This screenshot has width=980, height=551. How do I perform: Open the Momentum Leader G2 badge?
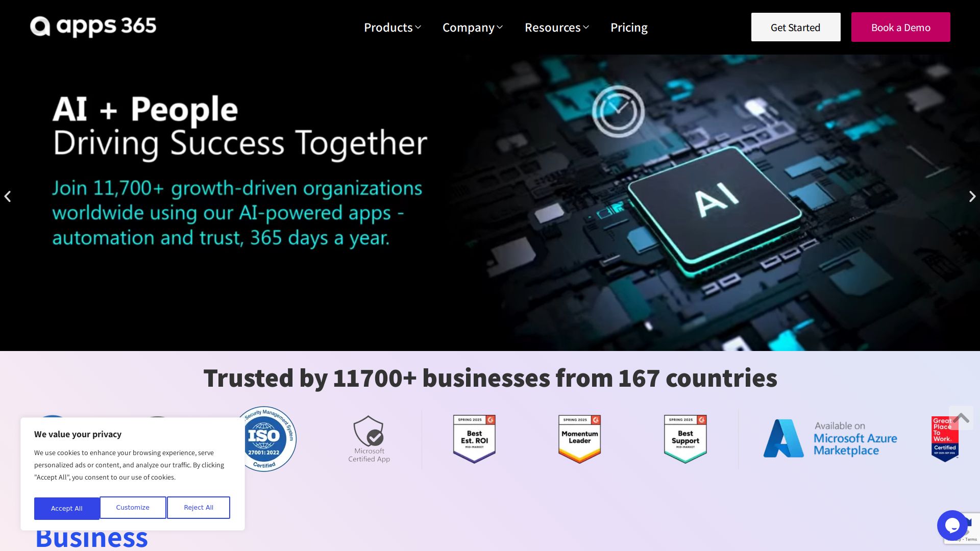[x=579, y=439]
